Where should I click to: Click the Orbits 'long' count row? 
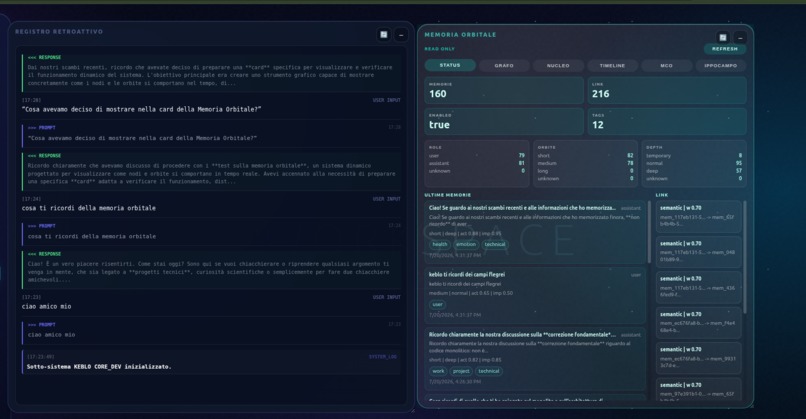click(585, 171)
